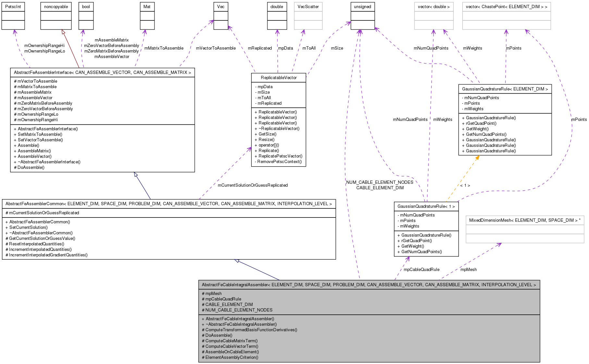This screenshot has width=589, height=364.
Task: Click the unsigned type node
Action: tap(362, 16)
